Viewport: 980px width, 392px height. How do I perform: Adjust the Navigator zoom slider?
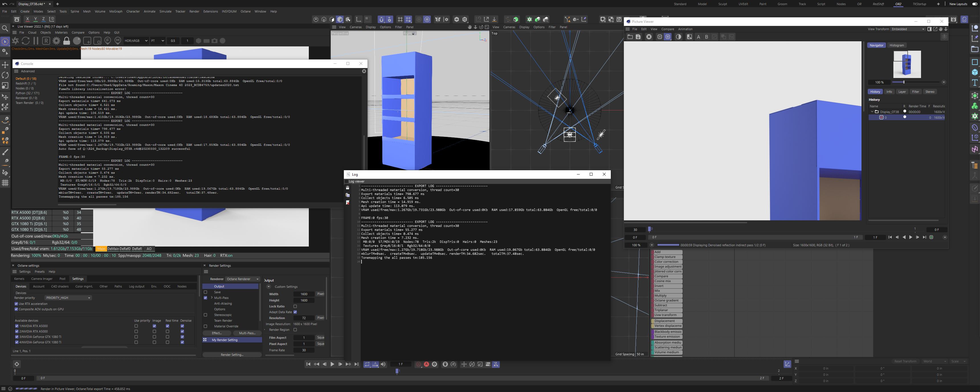904,82
